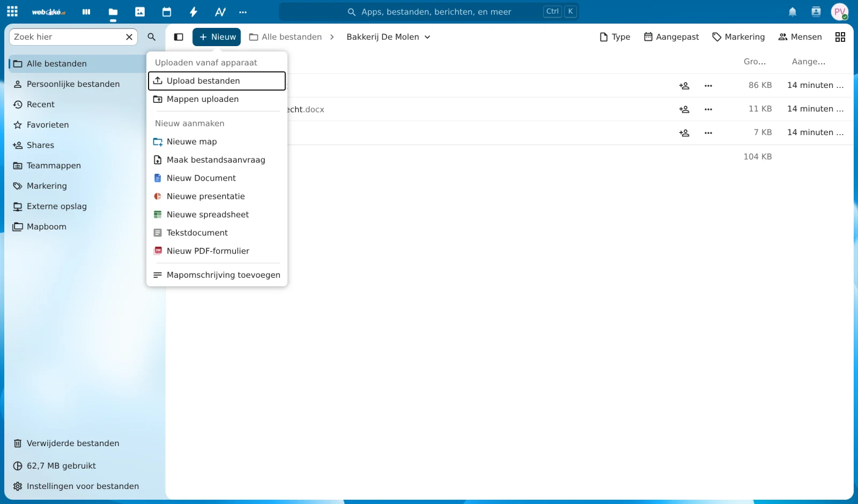858x504 pixels.
Task: Open actions menu for the 7 KB file
Action: (x=708, y=133)
